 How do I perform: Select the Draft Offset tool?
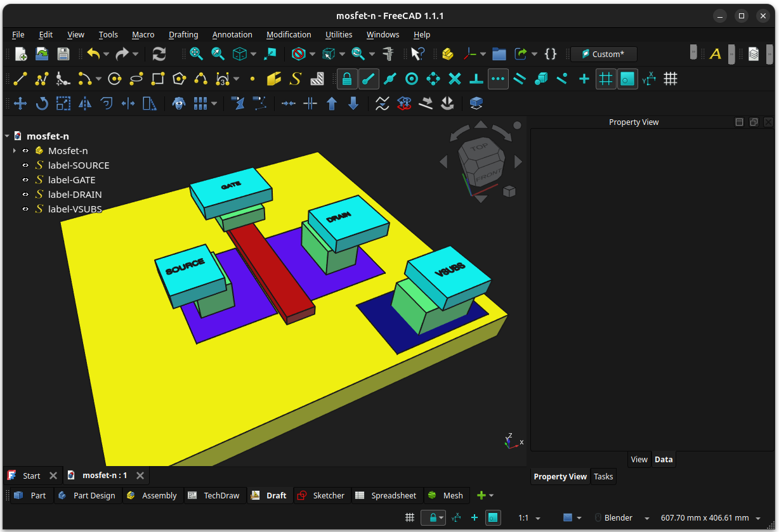[x=107, y=103]
